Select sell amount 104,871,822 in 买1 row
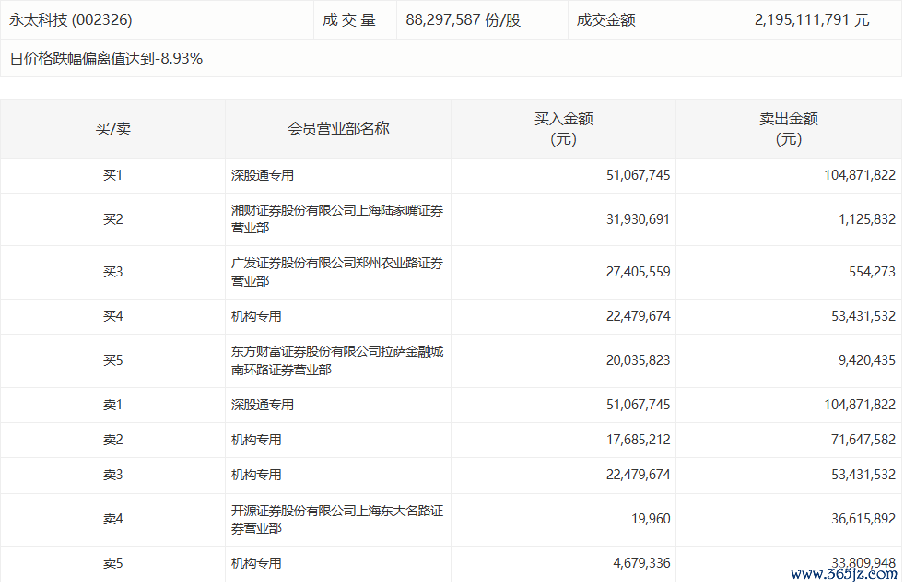Image resolution: width=904 pixels, height=588 pixels. click(x=860, y=175)
